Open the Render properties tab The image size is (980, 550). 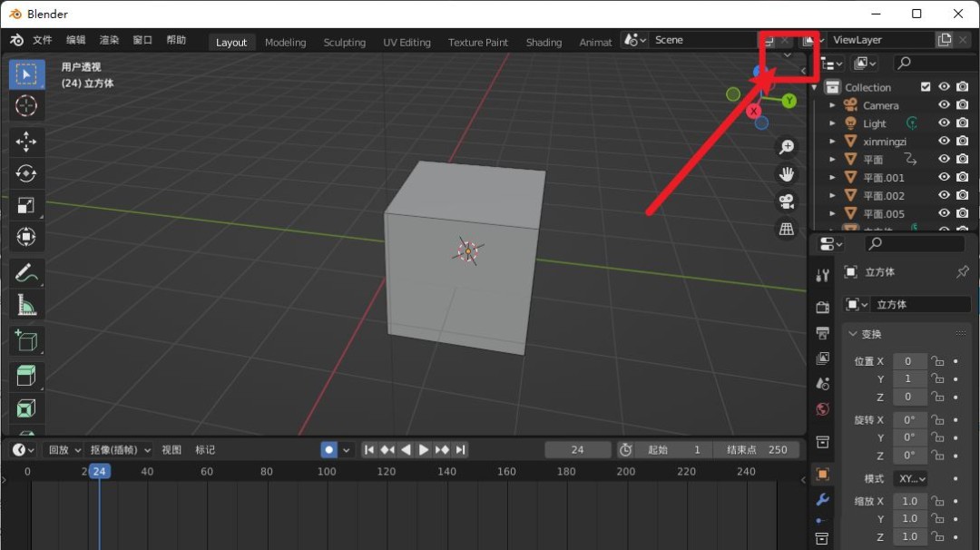(x=822, y=307)
